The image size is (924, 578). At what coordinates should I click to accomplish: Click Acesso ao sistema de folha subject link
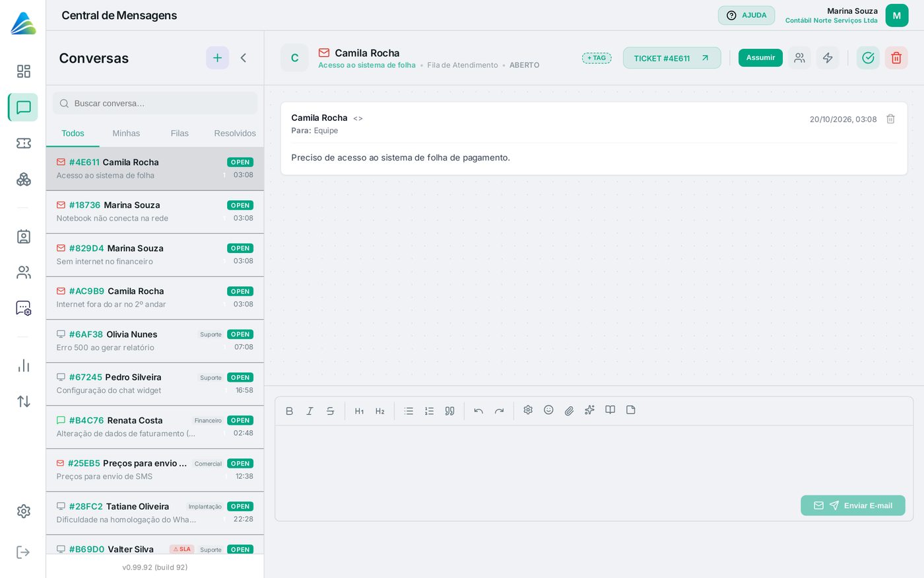pos(367,65)
